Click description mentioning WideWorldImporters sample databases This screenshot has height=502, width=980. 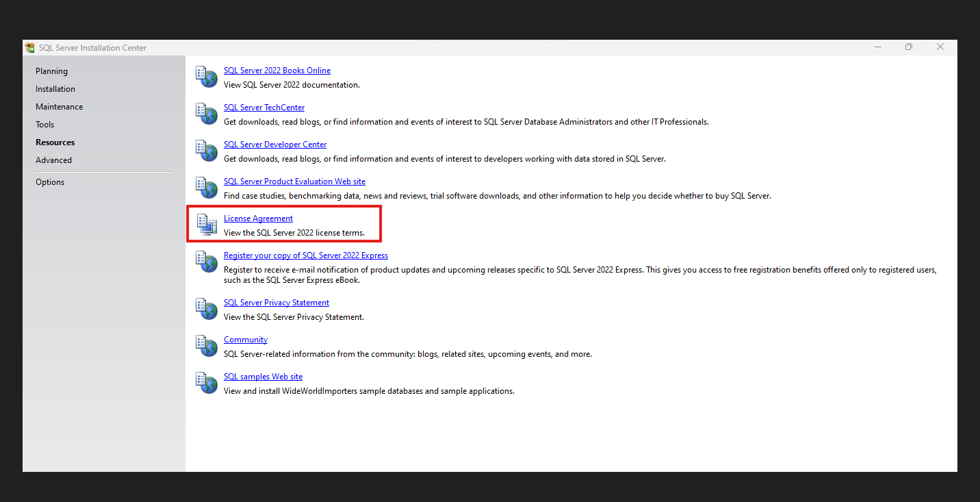pyautogui.click(x=370, y=391)
